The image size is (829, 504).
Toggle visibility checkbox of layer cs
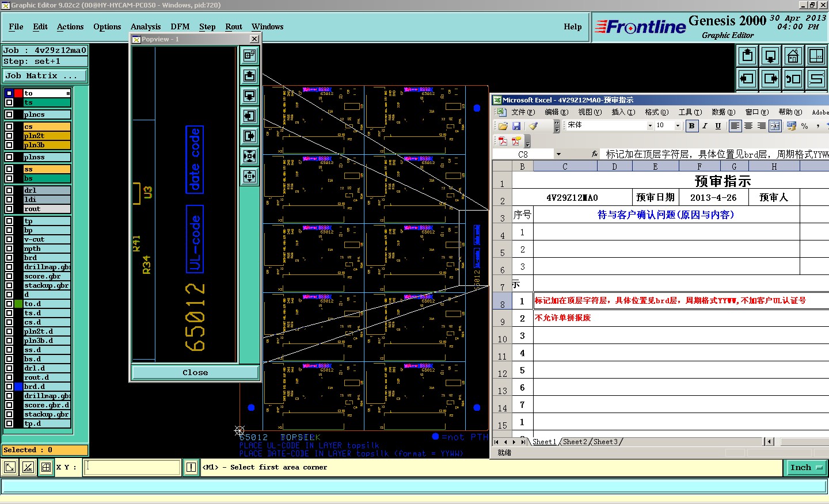coord(9,127)
